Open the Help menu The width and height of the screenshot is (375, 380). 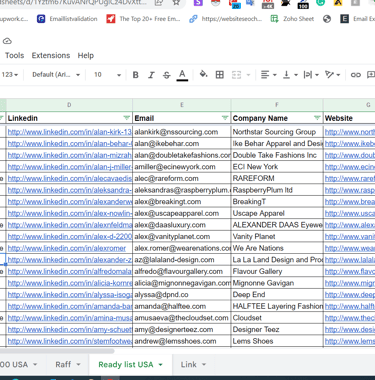[86, 55]
